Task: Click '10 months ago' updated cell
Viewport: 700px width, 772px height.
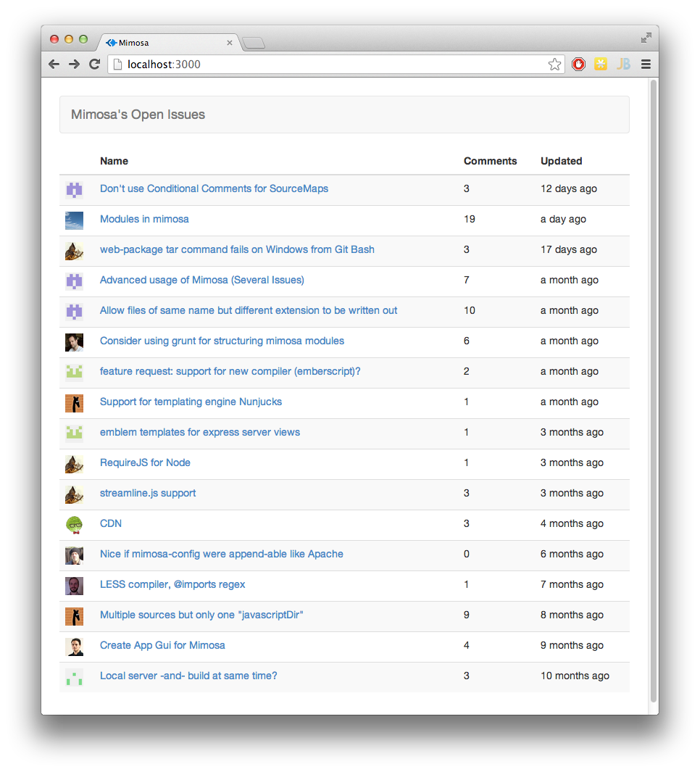Action: click(x=575, y=676)
